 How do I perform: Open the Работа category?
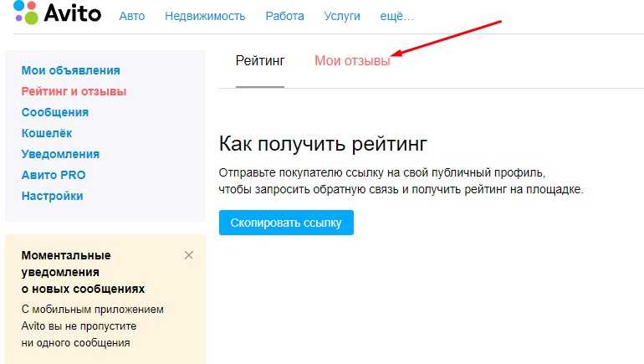point(284,16)
